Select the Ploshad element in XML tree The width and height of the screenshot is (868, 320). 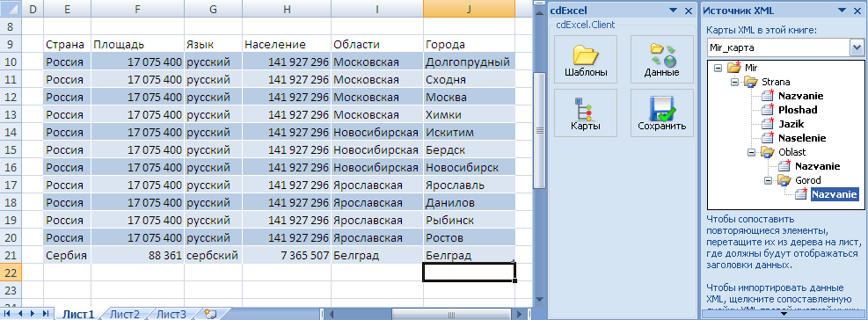pos(798,110)
